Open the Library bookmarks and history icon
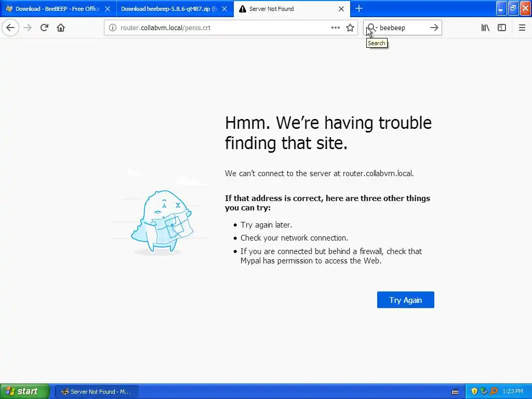This screenshot has height=399, width=532. point(485,28)
